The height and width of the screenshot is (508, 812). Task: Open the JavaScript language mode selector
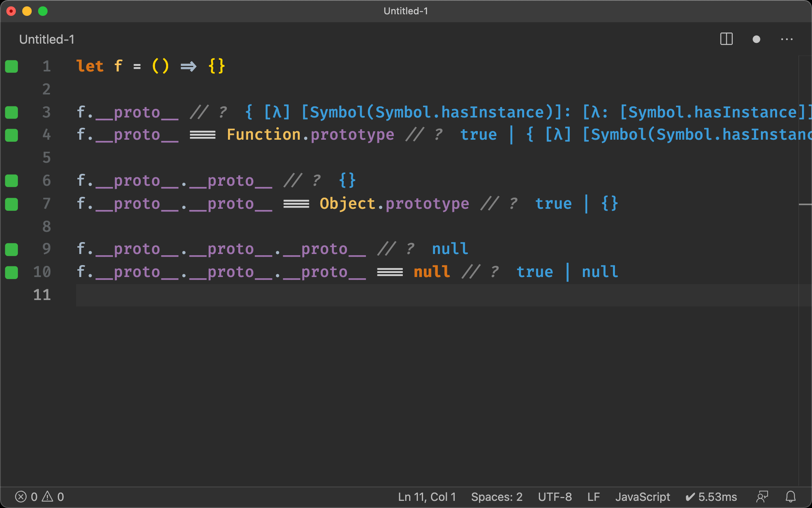[x=642, y=496]
